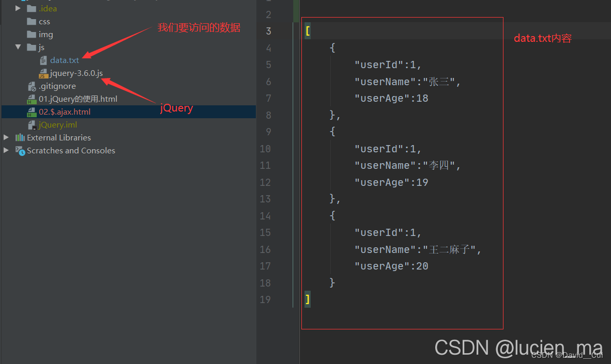Click "userName":"李四" text
Image resolution: width=611 pixels, height=364 pixels.
(x=404, y=165)
